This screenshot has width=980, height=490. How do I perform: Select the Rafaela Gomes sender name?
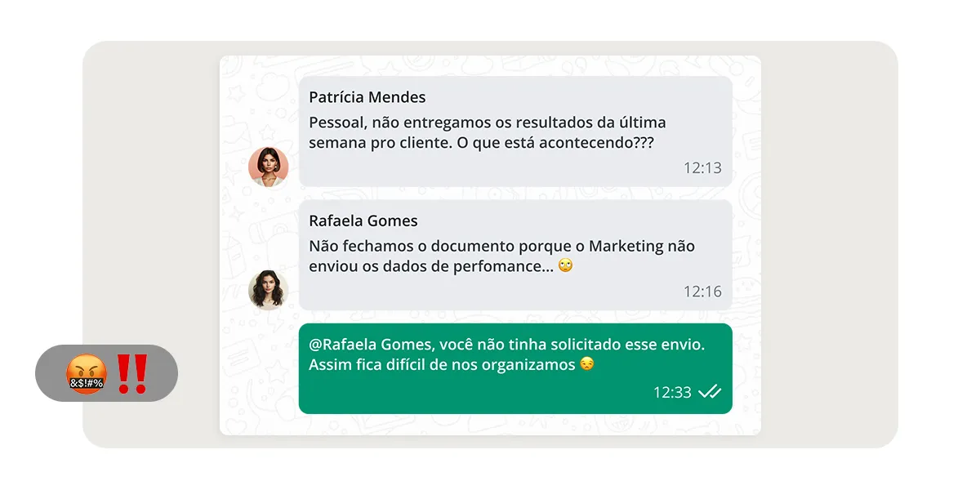(x=363, y=220)
